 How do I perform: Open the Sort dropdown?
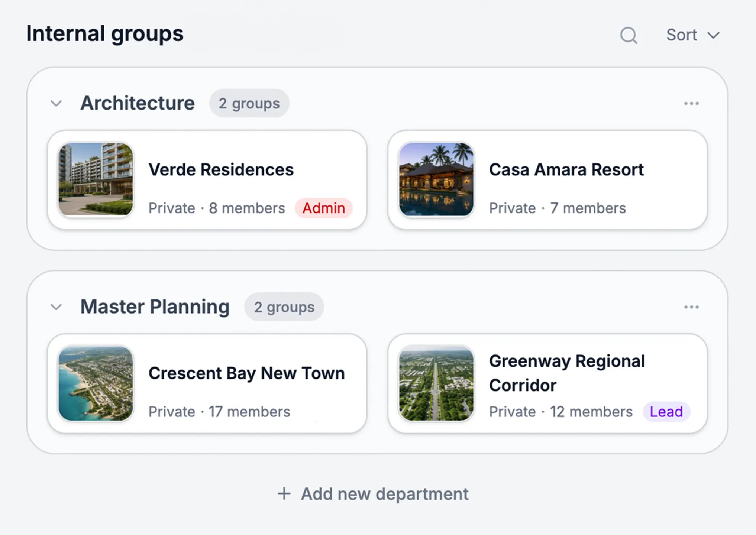693,35
